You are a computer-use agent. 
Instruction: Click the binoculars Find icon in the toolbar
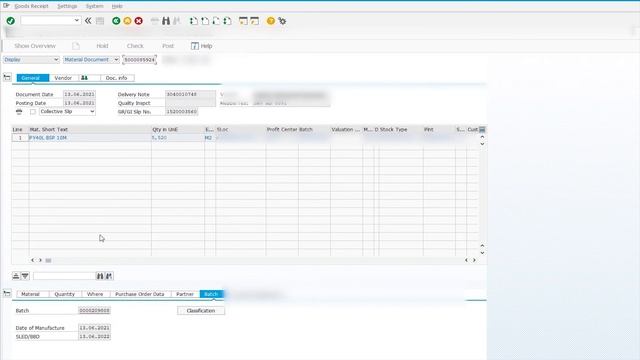coord(166,21)
